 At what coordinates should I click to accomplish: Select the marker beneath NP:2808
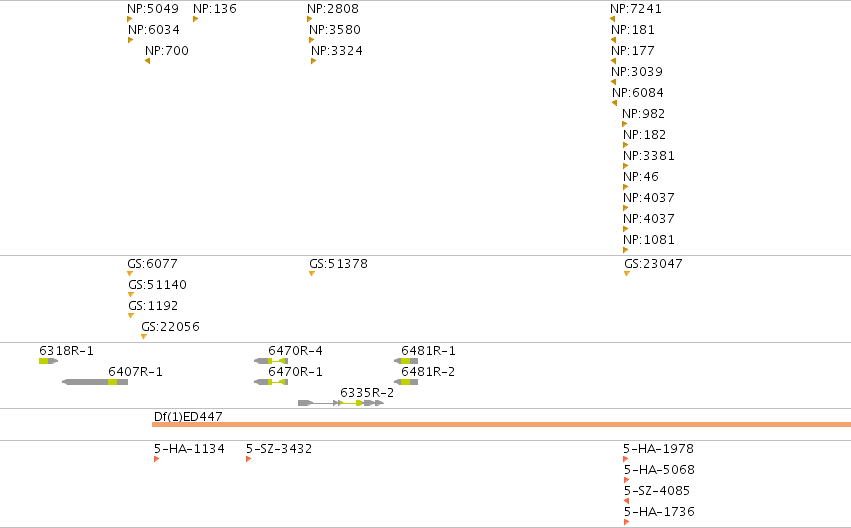(x=310, y=19)
